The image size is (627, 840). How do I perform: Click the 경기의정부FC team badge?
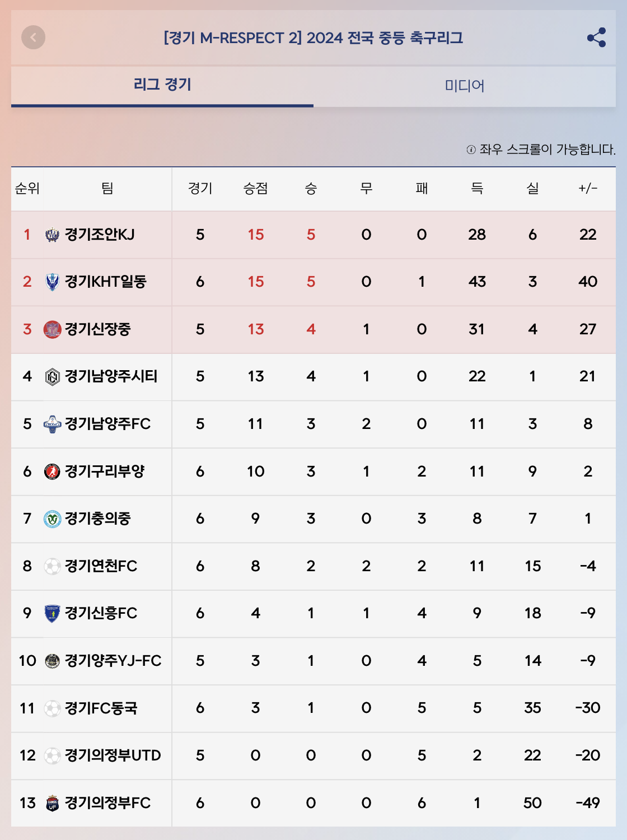click(52, 803)
